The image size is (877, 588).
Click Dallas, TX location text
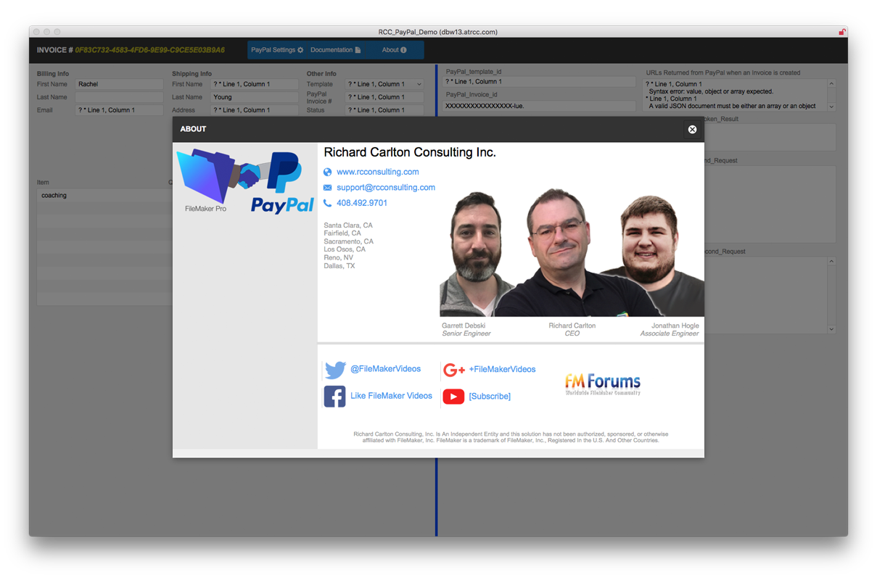pos(339,266)
